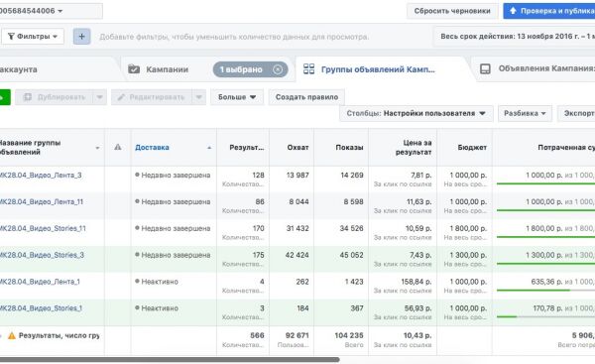Click the ad sets grid icon

click(x=308, y=68)
